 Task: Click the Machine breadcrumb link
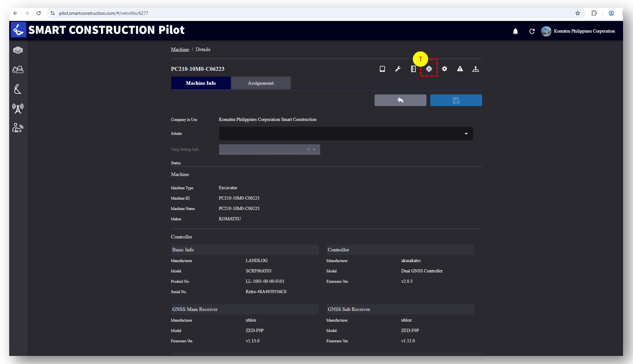point(180,49)
